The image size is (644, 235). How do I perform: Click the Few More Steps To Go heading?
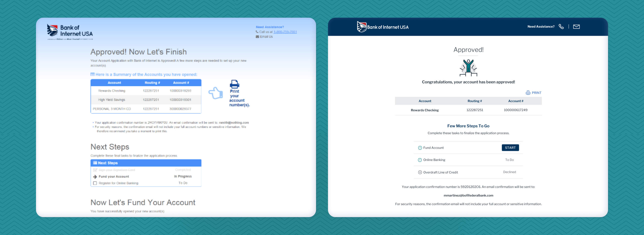coord(468,126)
